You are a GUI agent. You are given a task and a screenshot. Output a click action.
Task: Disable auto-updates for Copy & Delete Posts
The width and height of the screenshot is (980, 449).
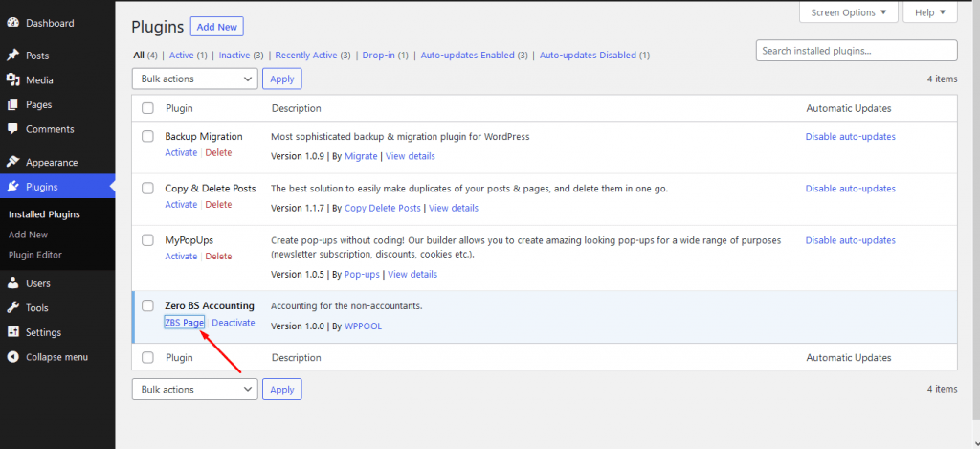point(850,189)
